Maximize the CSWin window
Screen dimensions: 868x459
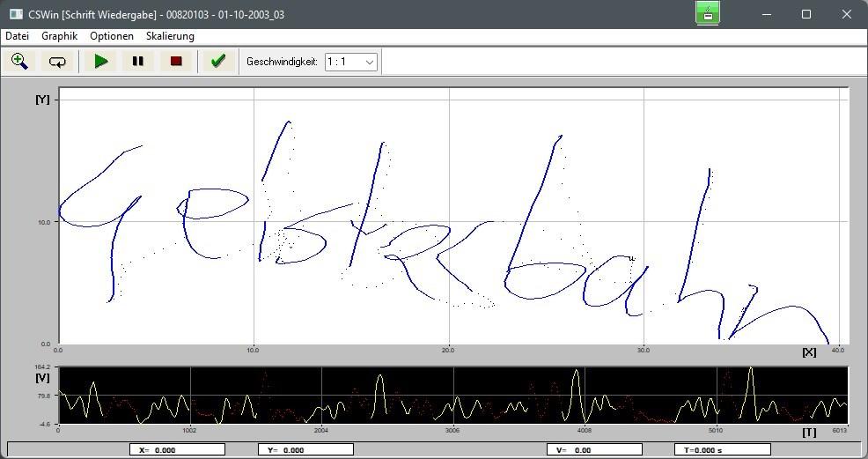[x=806, y=14]
